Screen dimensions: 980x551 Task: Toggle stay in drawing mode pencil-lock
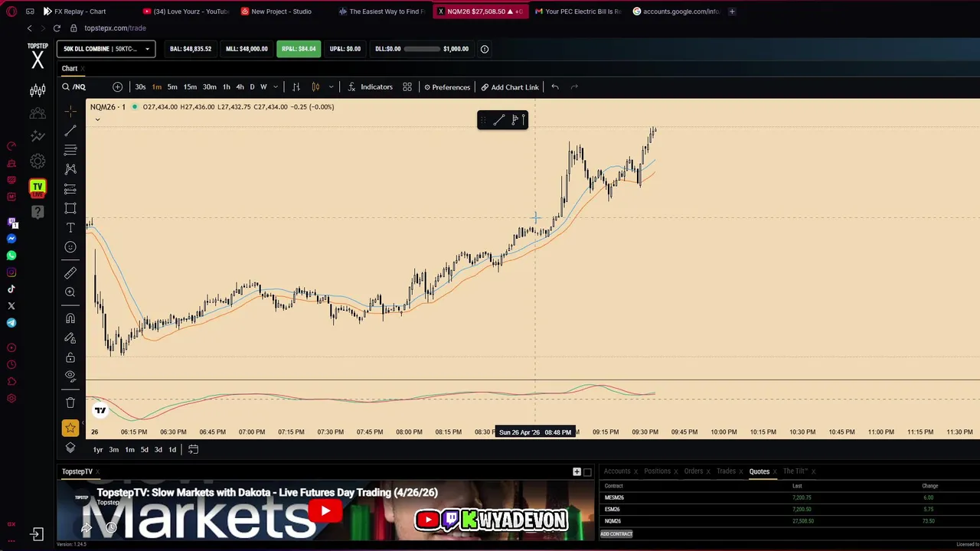pyautogui.click(x=70, y=338)
